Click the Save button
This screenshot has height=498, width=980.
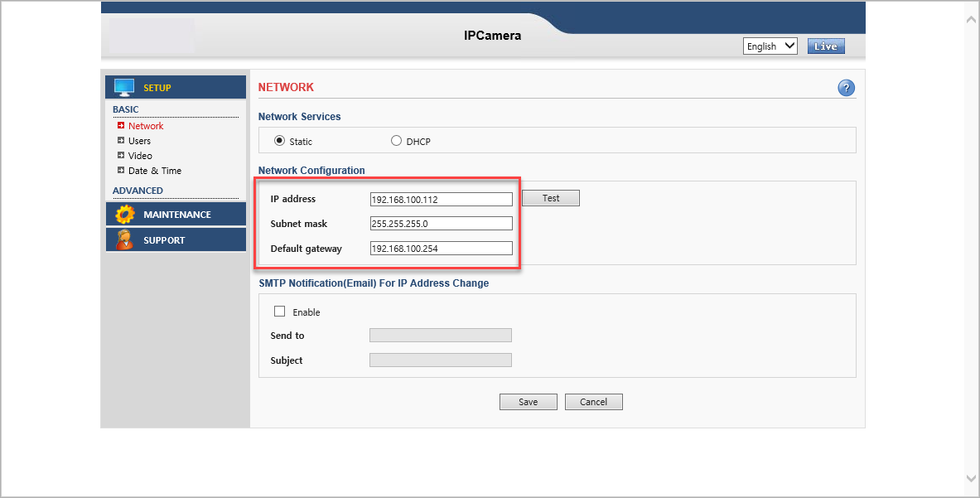(529, 402)
